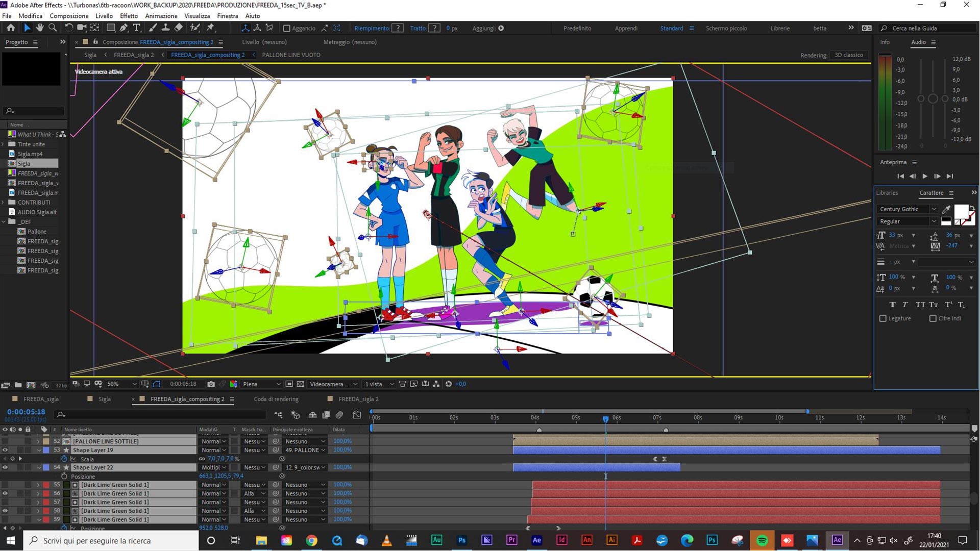The image size is (980, 551).
Task: Open the Modalità dropdown for Shape Layer 22
Action: (215, 467)
